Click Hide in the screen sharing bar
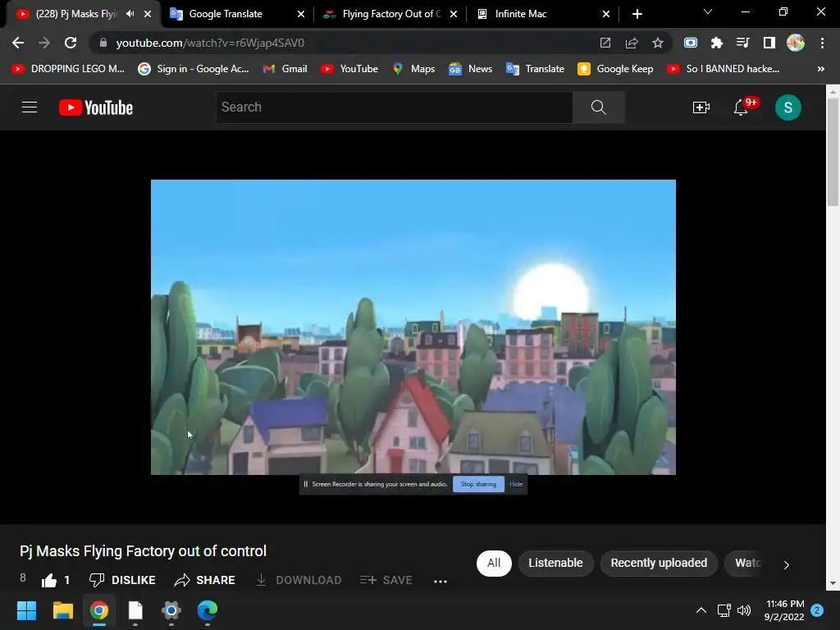Image resolution: width=840 pixels, height=630 pixels. (516, 484)
